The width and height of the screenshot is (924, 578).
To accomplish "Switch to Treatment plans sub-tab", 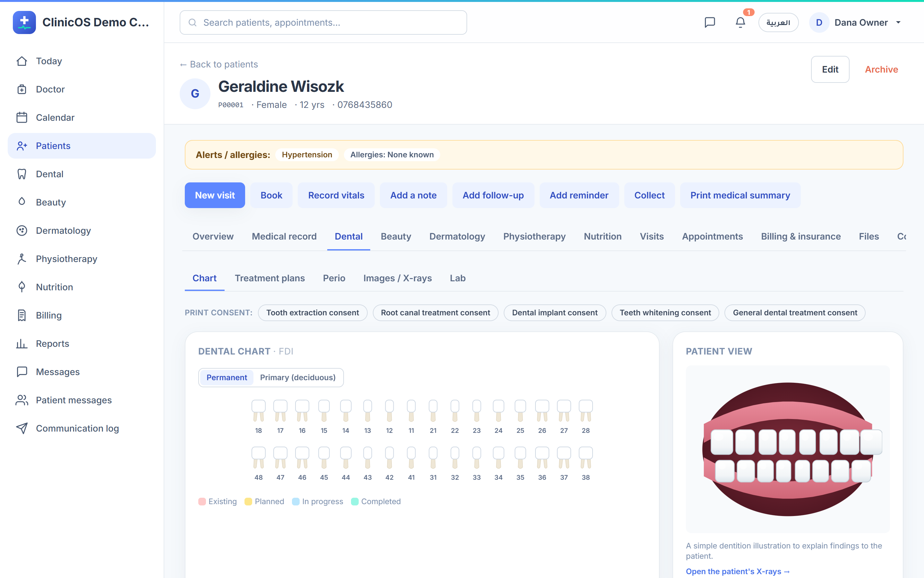I will [x=269, y=278].
